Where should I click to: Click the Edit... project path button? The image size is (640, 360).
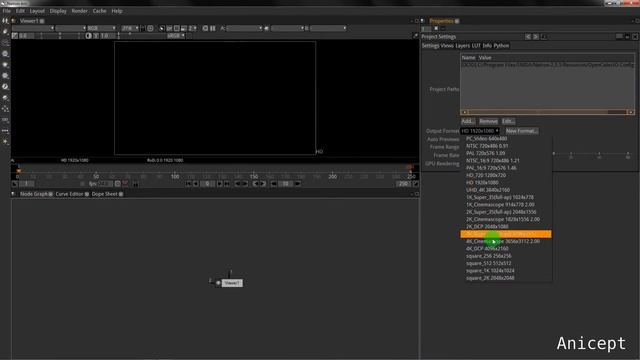pyautogui.click(x=508, y=121)
